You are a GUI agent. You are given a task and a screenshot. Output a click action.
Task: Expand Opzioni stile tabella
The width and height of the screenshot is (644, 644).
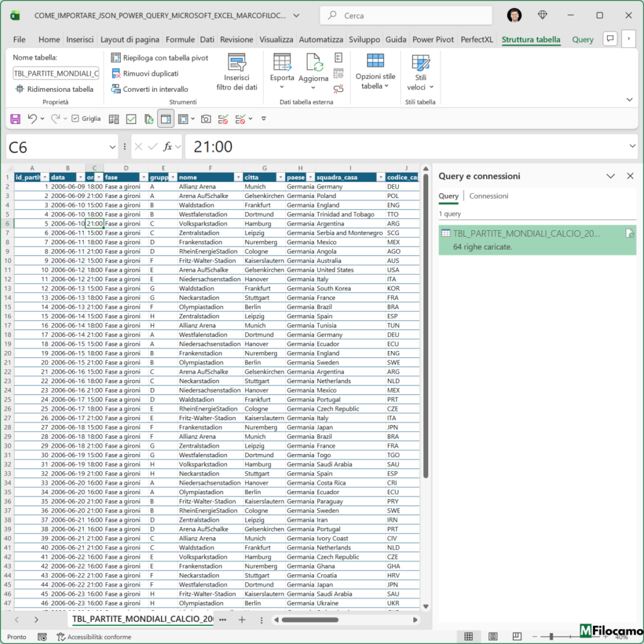375,72
